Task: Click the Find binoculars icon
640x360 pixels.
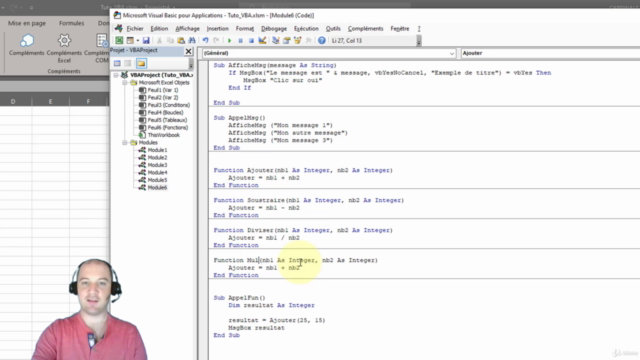Action: click(x=191, y=40)
